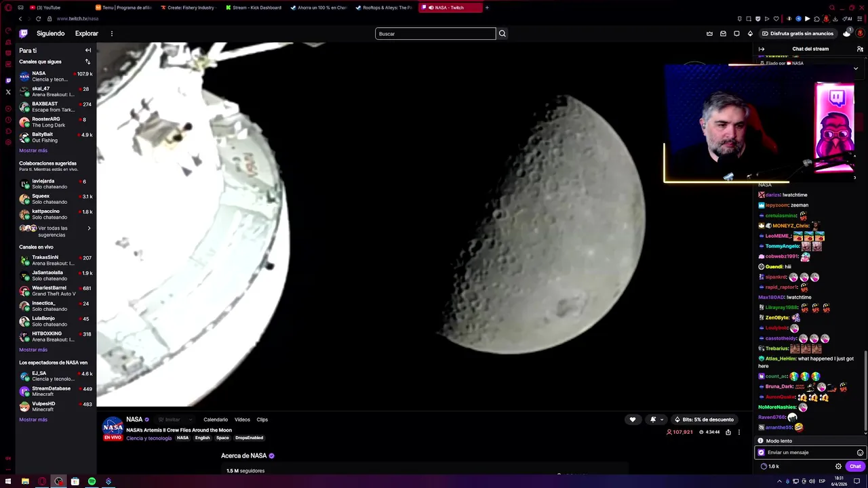Open the whispers speech bubble icon
Image resolution: width=868 pixels, height=488 pixels.
(x=736, y=33)
